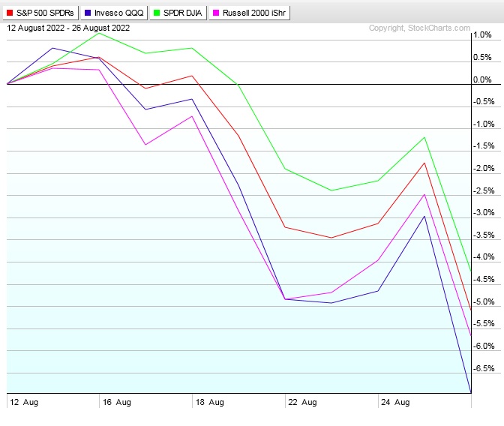The image size is (504, 426).
Task: Click the blue Invesco QQQ color swatch
Action: (x=88, y=13)
